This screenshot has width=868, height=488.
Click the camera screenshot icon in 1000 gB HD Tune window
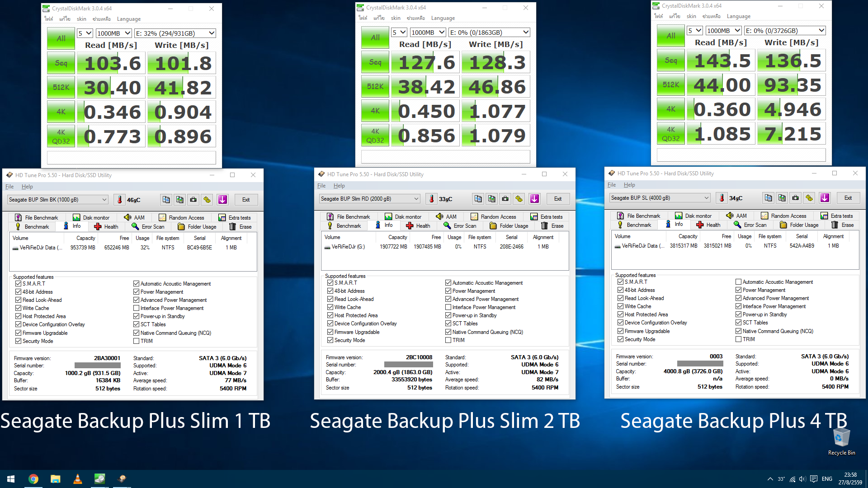click(x=193, y=200)
